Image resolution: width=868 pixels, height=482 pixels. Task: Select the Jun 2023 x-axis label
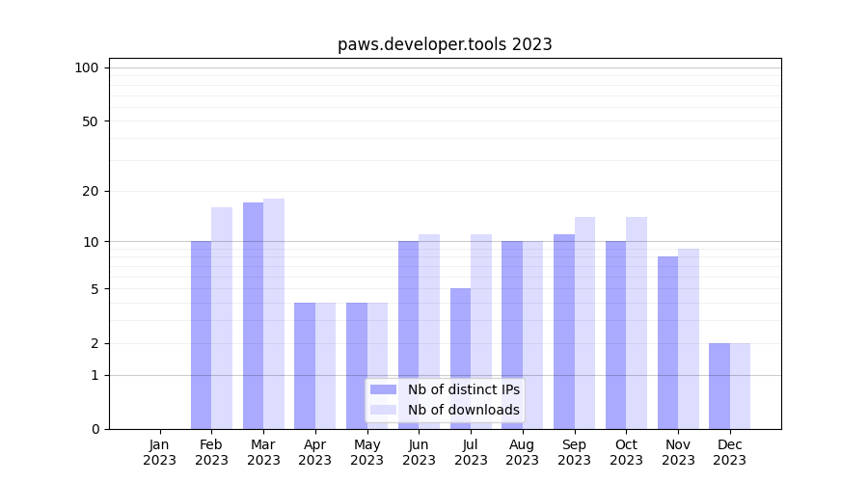[419, 452]
